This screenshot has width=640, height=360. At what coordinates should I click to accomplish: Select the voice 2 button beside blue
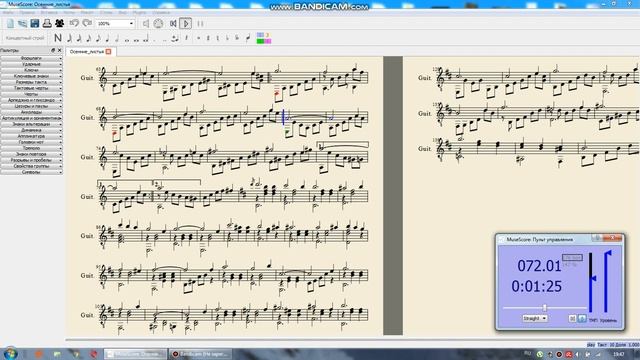tap(267, 35)
